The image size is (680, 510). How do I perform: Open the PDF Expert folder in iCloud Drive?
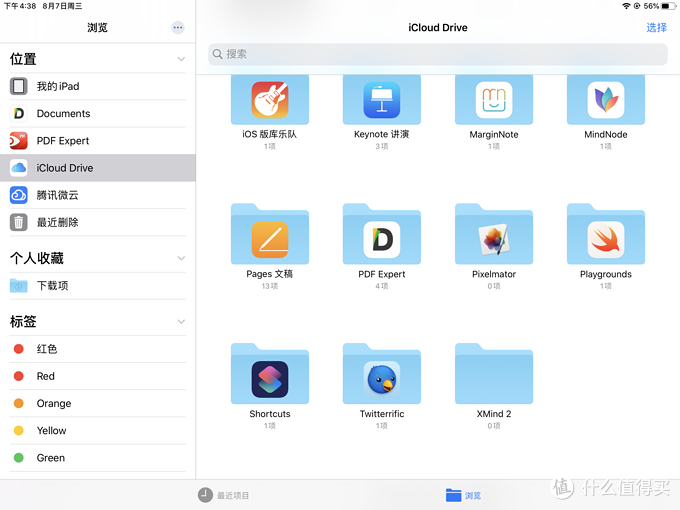tap(382, 234)
